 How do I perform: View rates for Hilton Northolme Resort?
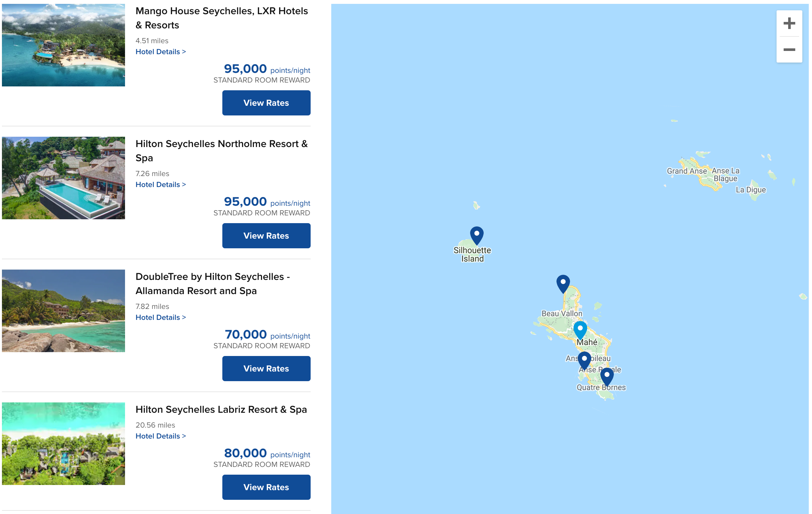[266, 236]
